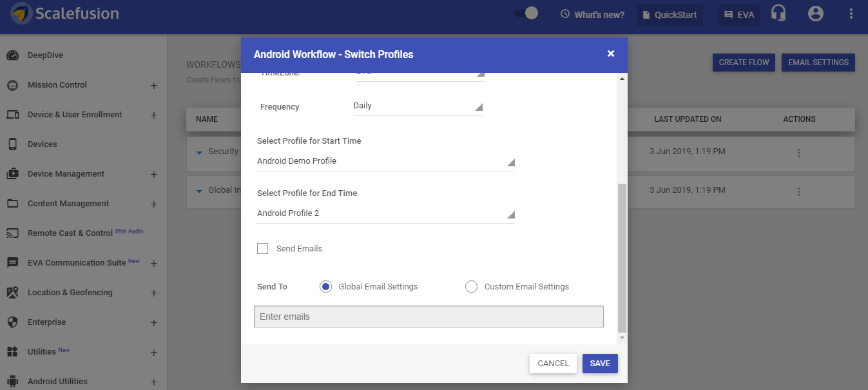Click the Location & Geofencing map icon
Viewport: 868px width, 390px height.
pos(13,293)
